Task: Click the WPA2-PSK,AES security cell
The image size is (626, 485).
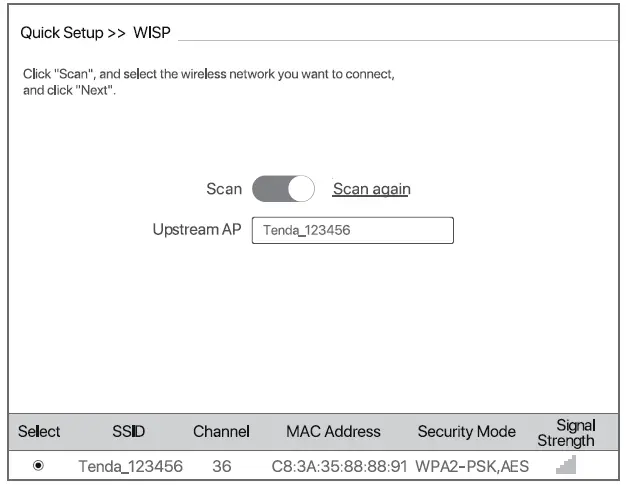Action: [471, 466]
